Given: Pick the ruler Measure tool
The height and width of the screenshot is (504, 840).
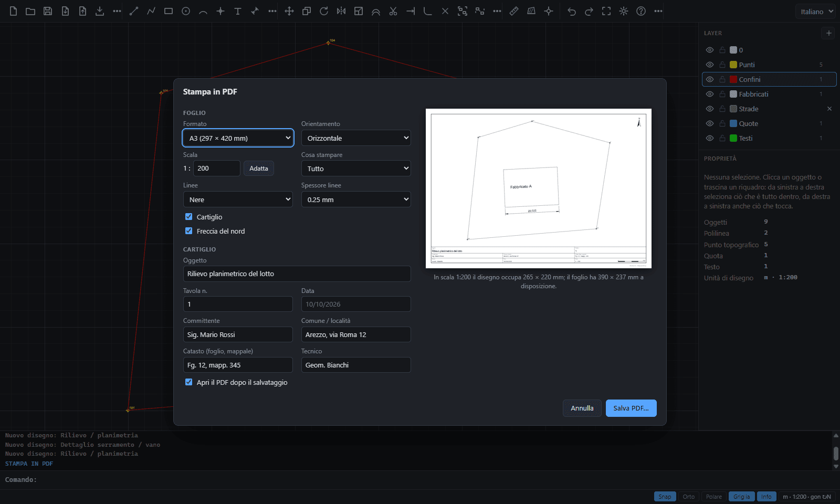Looking at the screenshot, I should (514, 11).
